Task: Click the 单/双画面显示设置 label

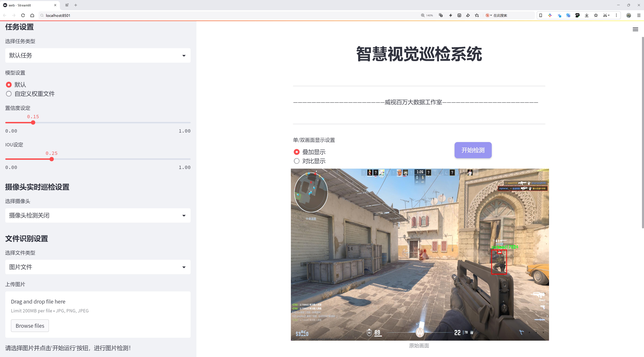Action: point(314,140)
